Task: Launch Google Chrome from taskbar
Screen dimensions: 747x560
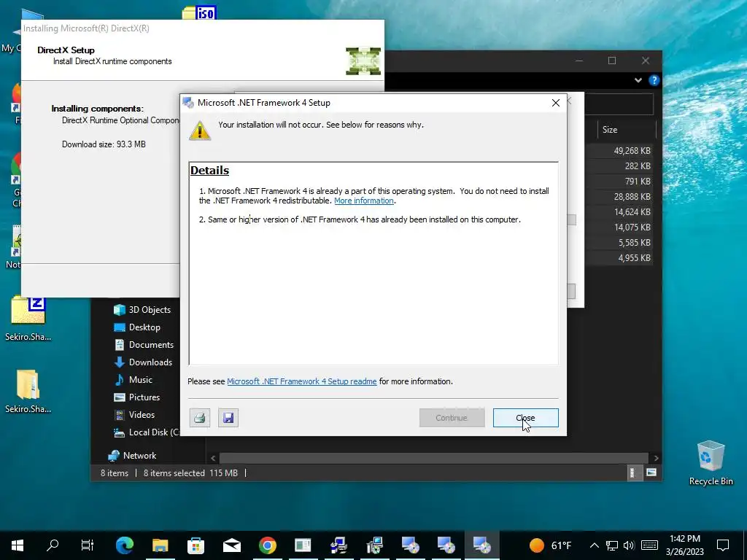Action: click(267, 545)
